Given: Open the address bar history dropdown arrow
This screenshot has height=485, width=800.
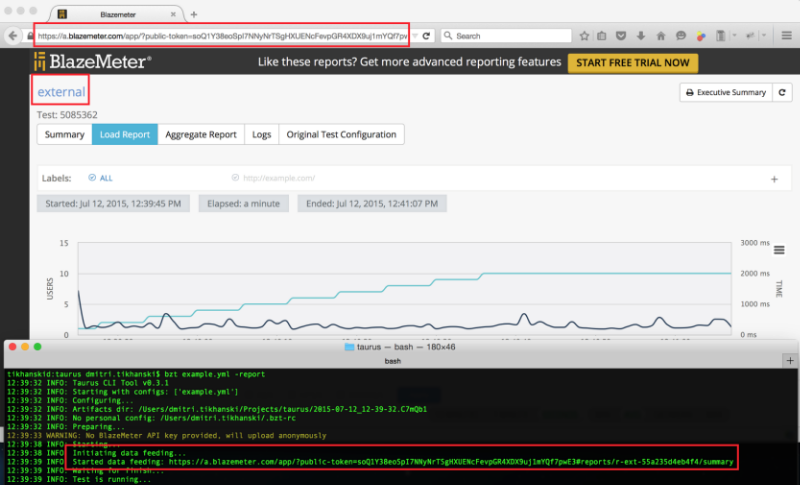Looking at the screenshot, I should (x=415, y=36).
